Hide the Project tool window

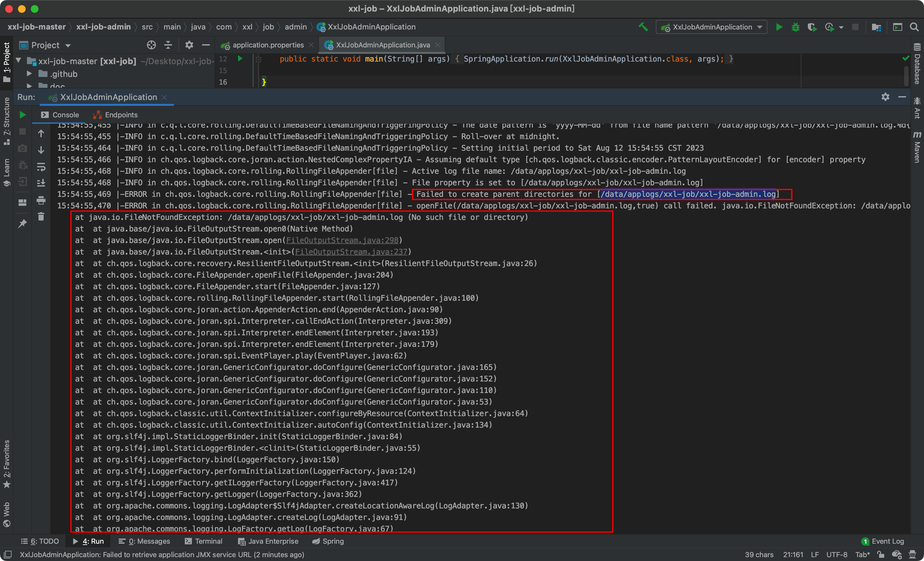(x=206, y=45)
